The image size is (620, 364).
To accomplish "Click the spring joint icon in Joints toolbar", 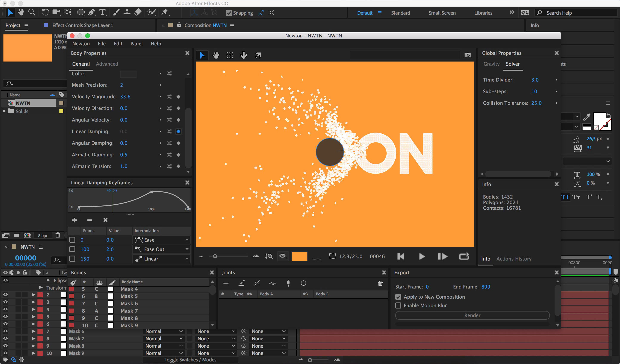I will 272,283.
